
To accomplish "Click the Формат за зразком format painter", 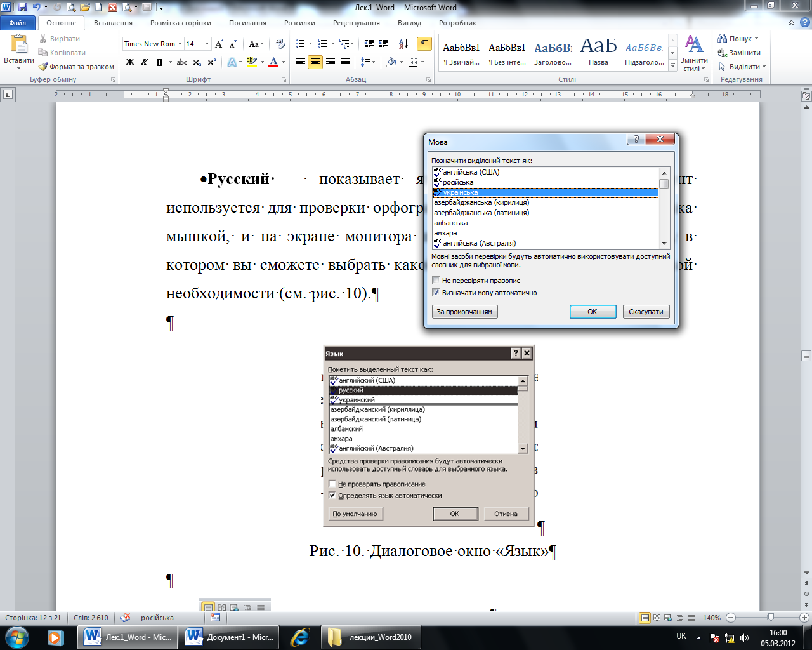I will (x=76, y=67).
